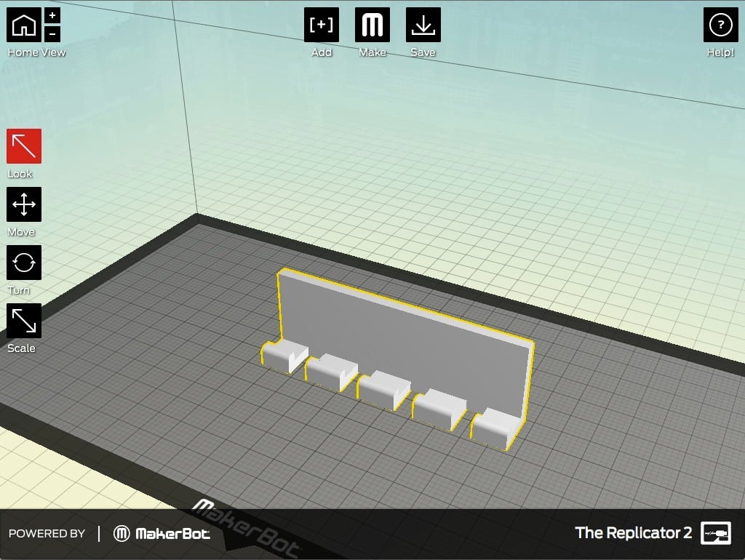Open the Add model tool
This screenshot has height=560, width=745.
pyautogui.click(x=322, y=25)
